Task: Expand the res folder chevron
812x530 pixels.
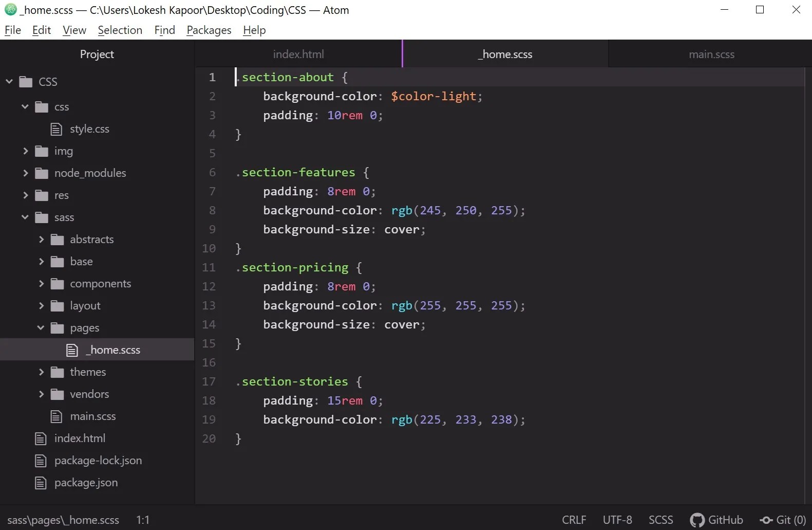Action: pos(26,195)
